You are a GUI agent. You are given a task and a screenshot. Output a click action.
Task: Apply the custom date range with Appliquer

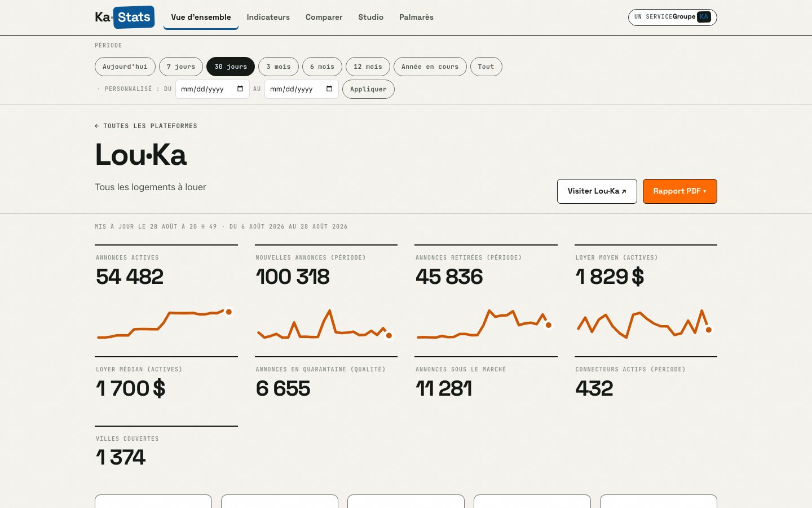pyautogui.click(x=368, y=89)
